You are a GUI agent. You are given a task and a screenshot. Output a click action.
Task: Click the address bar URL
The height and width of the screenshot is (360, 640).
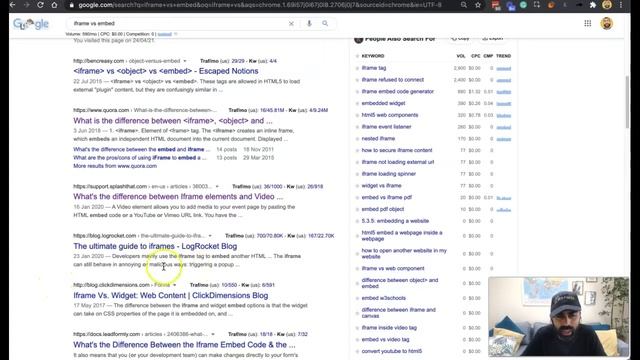(x=260, y=5)
